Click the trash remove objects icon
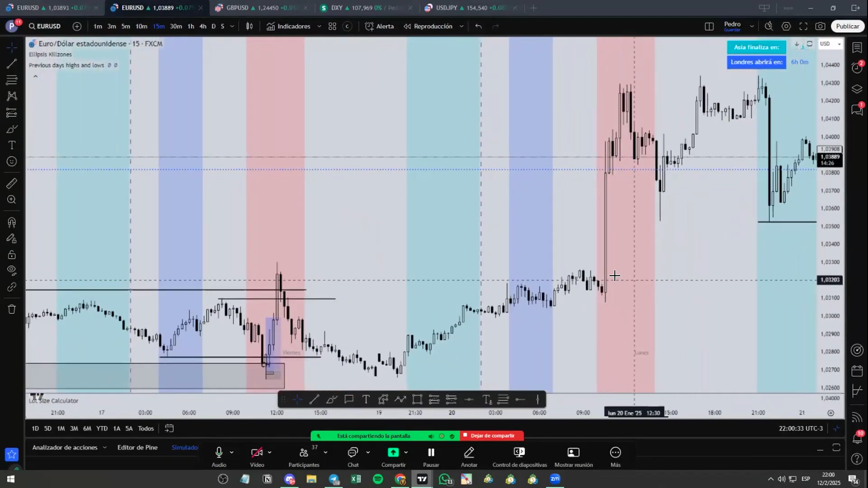 click(12, 310)
